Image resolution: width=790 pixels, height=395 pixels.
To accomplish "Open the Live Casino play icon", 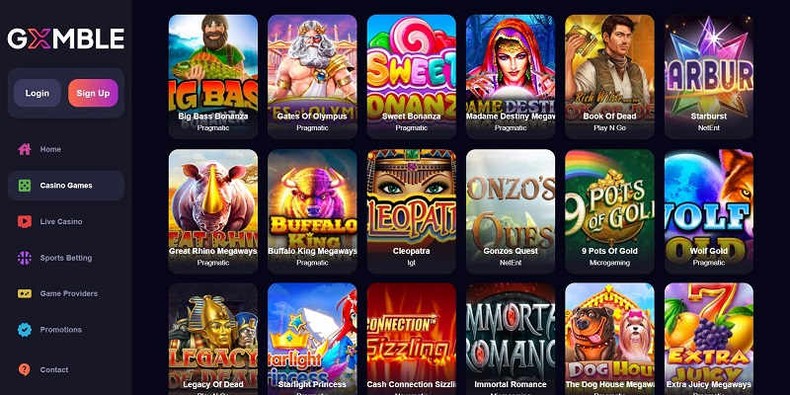I will point(24,222).
